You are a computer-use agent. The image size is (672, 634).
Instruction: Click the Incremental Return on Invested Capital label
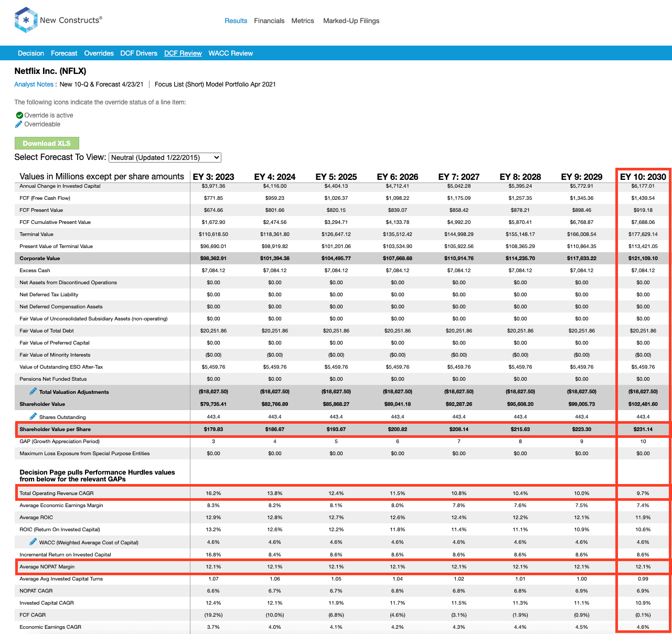coord(65,555)
